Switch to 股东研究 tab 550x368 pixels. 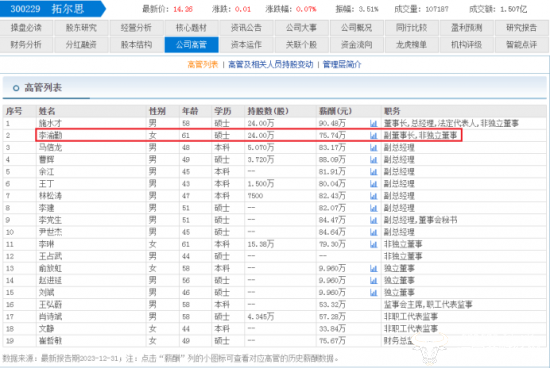(81, 28)
